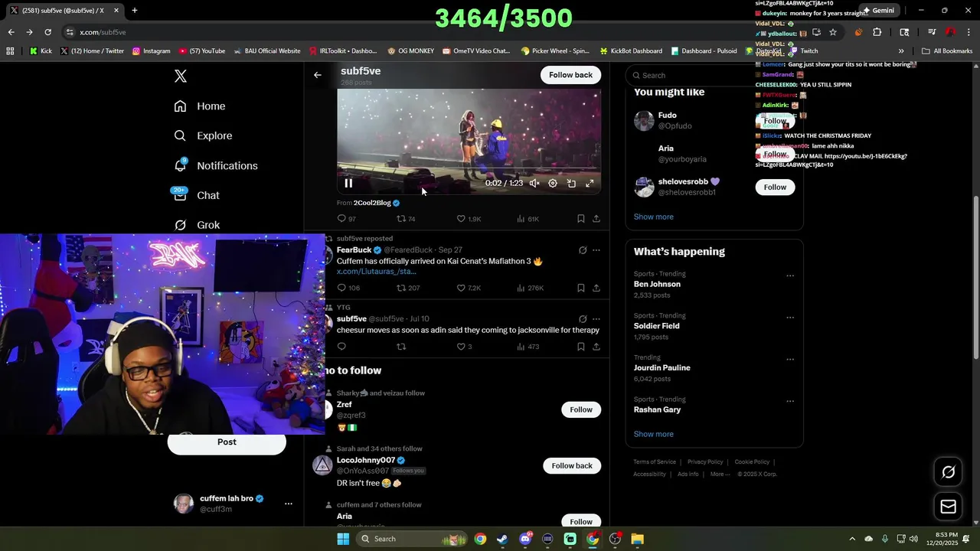Open Notifications in the sidebar
980x551 pixels.
216,166
